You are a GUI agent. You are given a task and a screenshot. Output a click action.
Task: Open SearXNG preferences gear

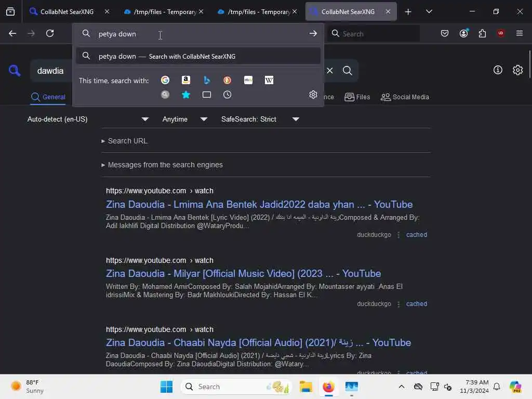tap(517, 70)
